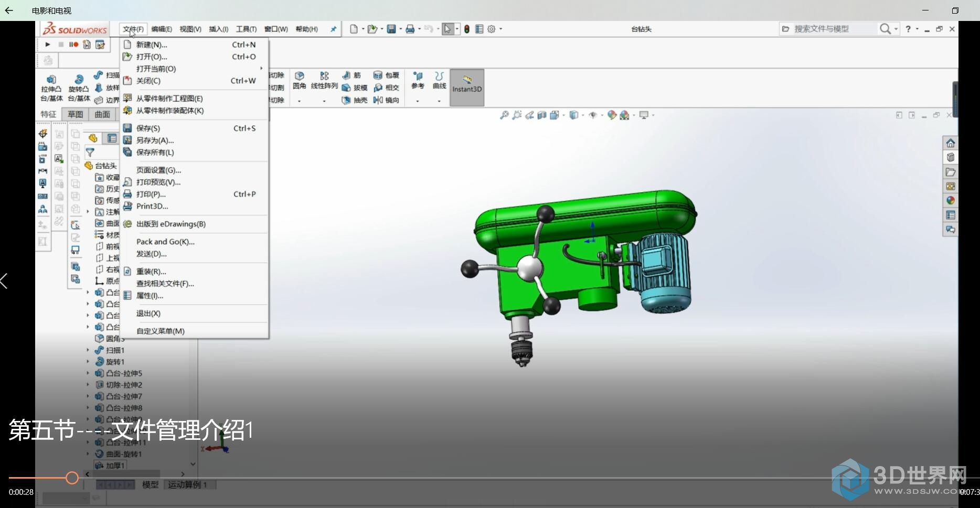Image resolution: width=980 pixels, height=508 pixels.
Task: Click the Wrap (包覆) tool
Action: pyautogui.click(x=386, y=75)
